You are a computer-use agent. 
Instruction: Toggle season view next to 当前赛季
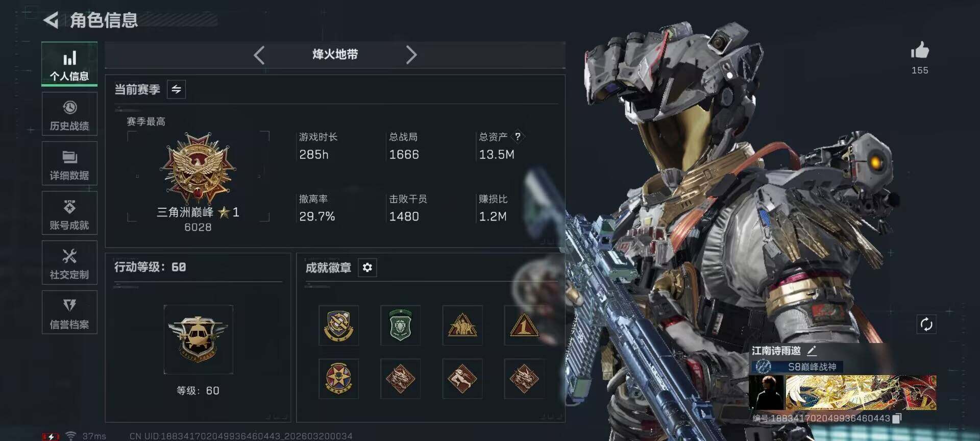[176, 89]
